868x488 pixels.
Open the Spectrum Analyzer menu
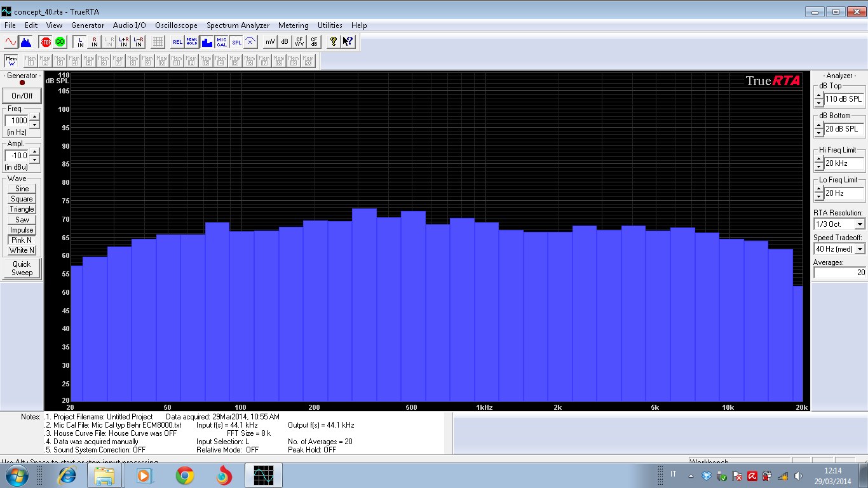pyautogui.click(x=238, y=25)
